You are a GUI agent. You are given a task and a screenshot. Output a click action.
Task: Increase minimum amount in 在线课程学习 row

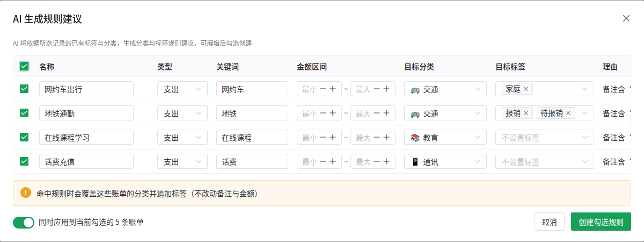[333, 137]
